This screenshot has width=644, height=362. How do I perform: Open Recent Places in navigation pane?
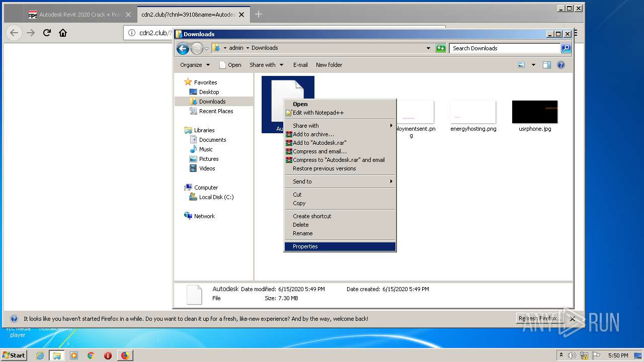[x=211, y=111]
